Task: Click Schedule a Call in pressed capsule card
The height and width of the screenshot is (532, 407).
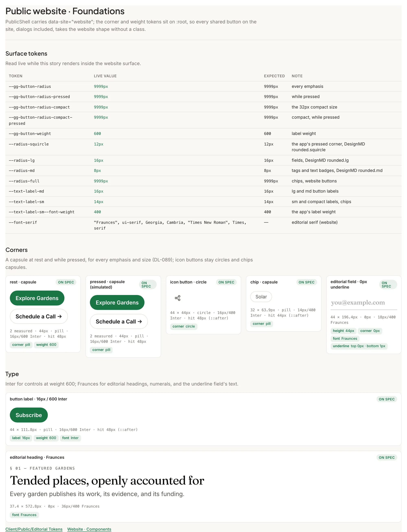Action: 119,322
